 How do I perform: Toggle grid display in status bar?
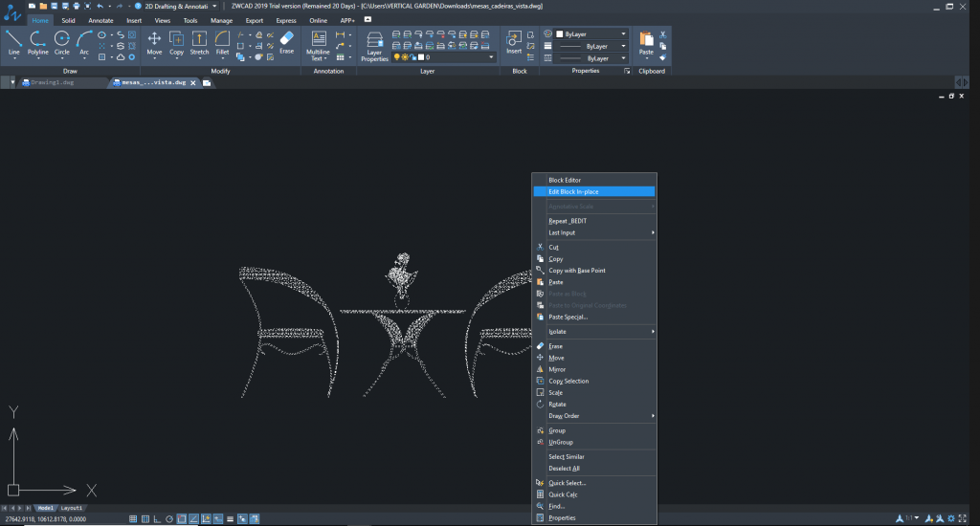point(145,518)
